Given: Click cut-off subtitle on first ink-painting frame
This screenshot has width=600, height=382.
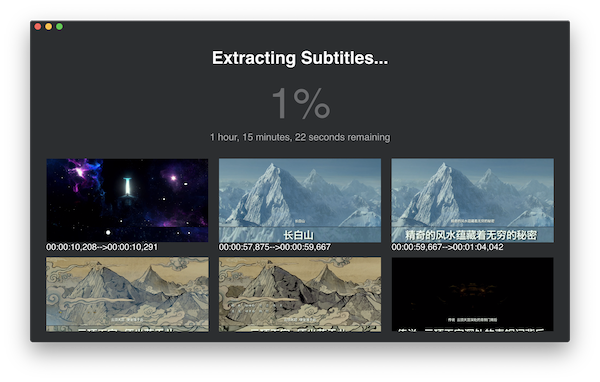Looking at the screenshot, I should [x=127, y=329].
